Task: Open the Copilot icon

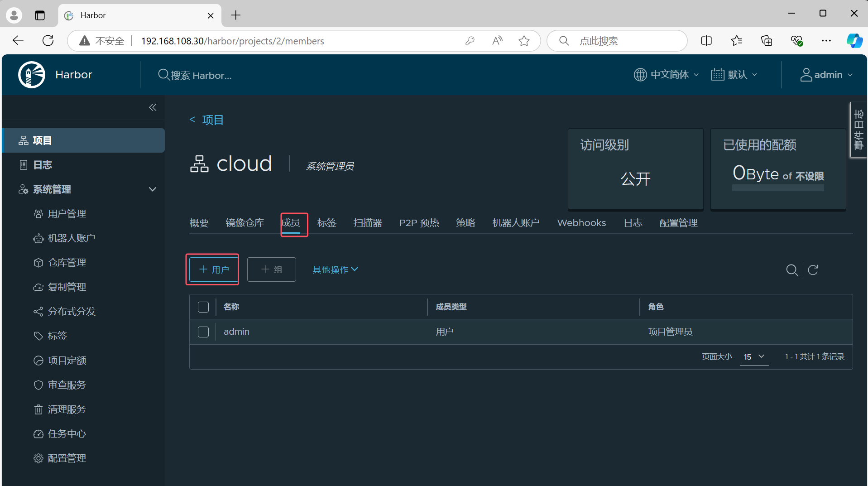Action: coord(854,41)
